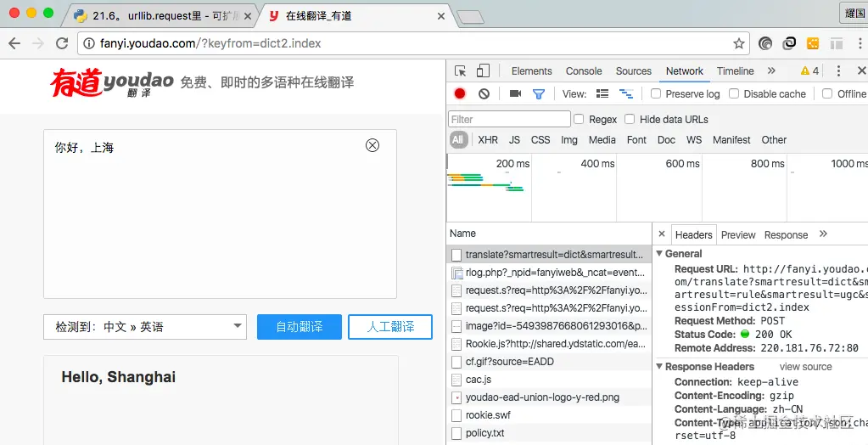Open the Elements panel tab
Viewport: 868px width, 445px height.
(531, 71)
